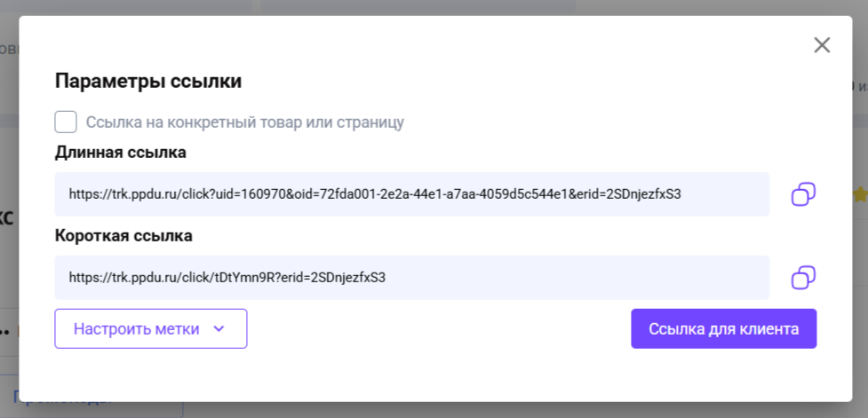Click the «Ссылка на конкретный товар или страницу» label
Viewport: 868px width, 418px height.
[245, 122]
